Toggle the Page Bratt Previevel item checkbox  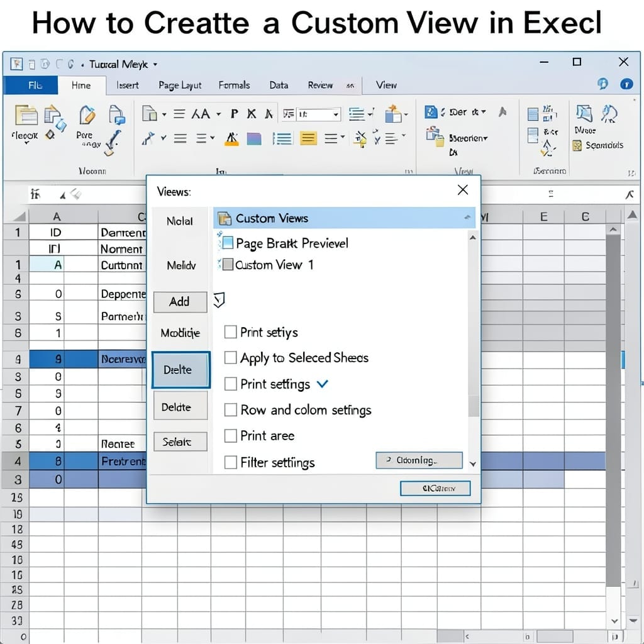[x=228, y=243]
